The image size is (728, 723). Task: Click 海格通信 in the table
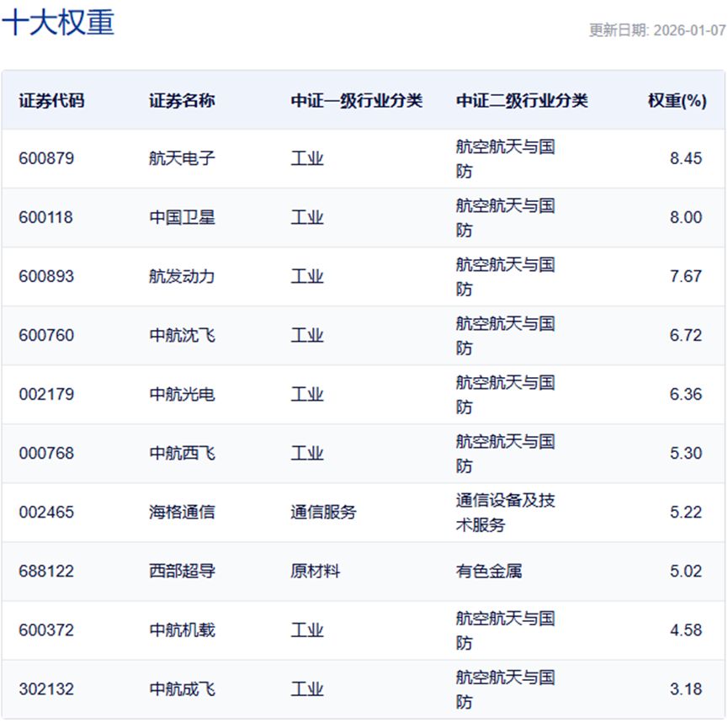[x=182, y=512]
